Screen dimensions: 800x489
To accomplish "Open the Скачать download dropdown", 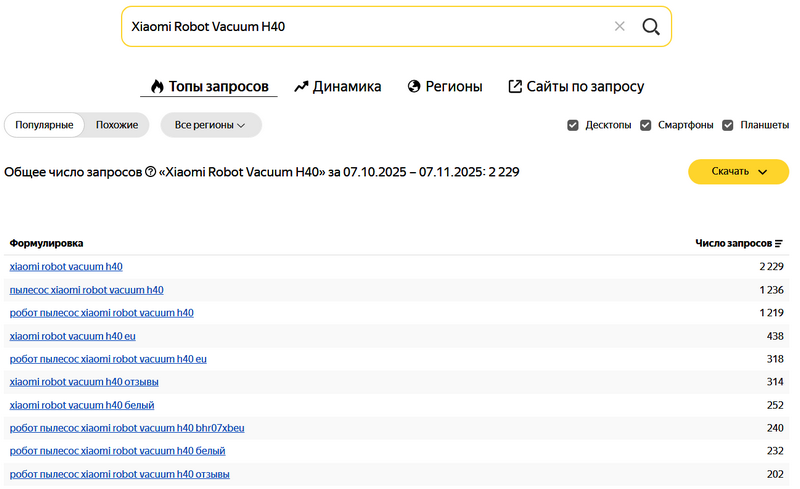I will click(738, 172).
